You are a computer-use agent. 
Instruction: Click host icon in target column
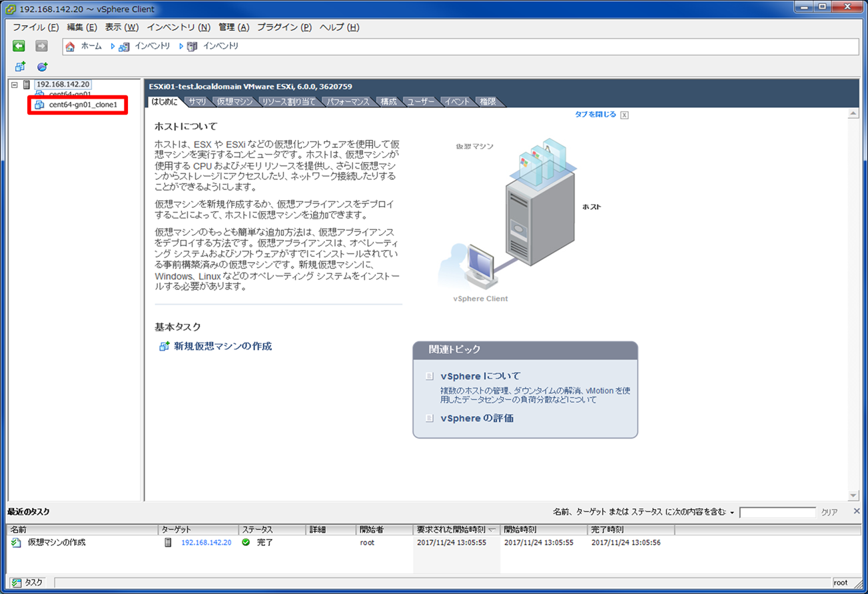(x=169, y=543)
